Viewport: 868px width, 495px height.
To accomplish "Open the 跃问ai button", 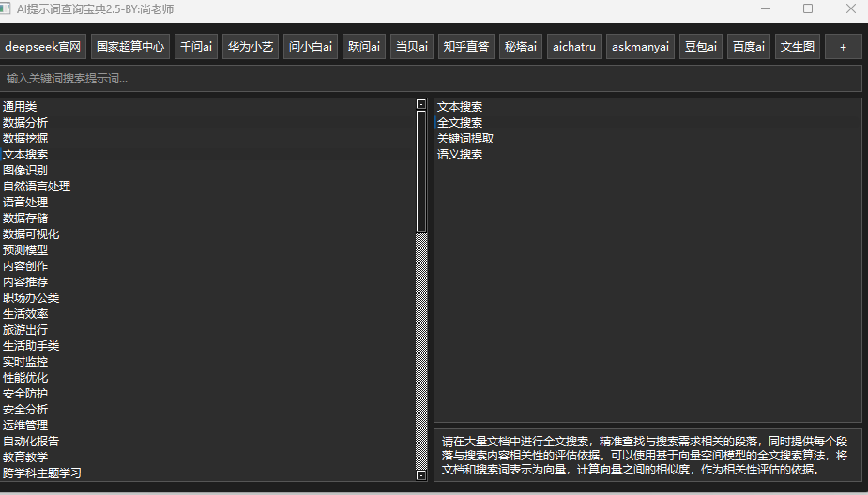I will [364, 47].
